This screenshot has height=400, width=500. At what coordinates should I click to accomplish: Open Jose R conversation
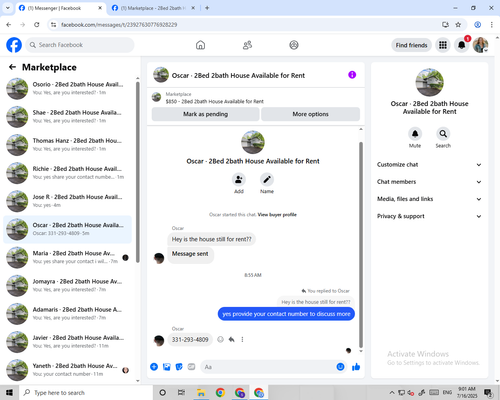(x=67, y=201)
